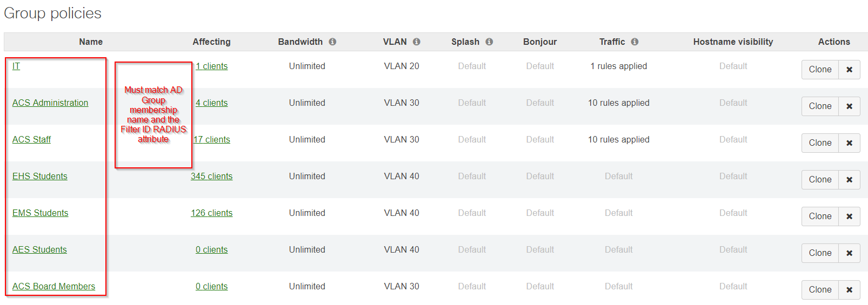
Task: Click the Splash column info icon
Action: 489,42
